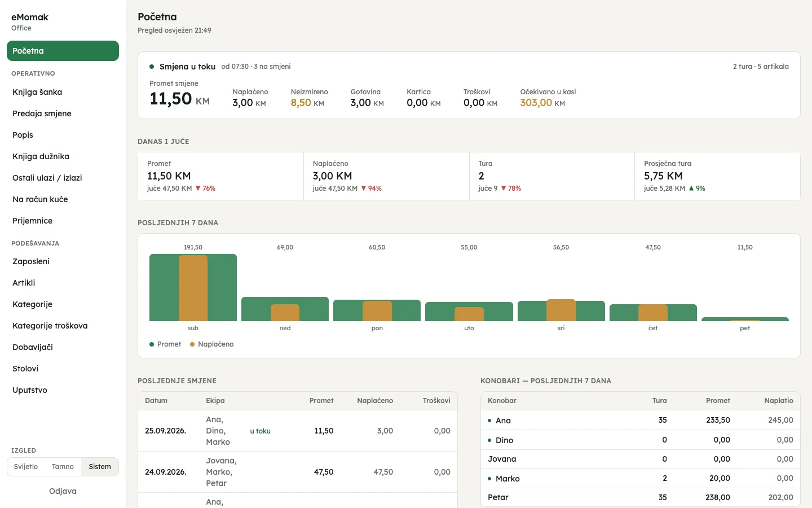
Task: Switch theme to Svijetlo
Action: (26, 467)
